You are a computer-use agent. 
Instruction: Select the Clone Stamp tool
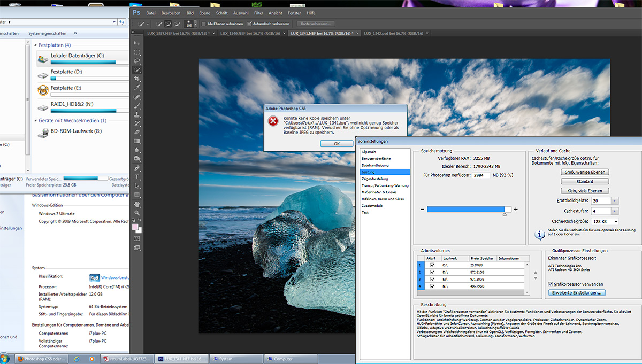tap(137, 114)
